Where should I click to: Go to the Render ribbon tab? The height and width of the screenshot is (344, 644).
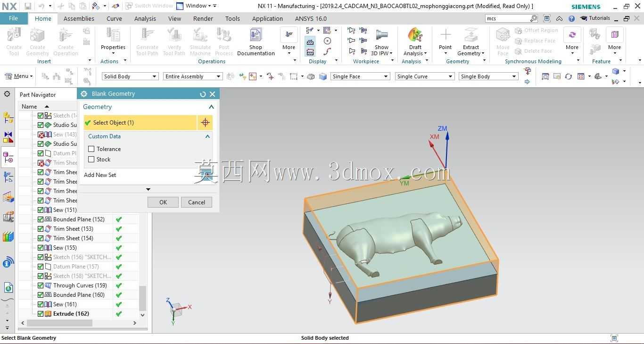tap(203, 18)
